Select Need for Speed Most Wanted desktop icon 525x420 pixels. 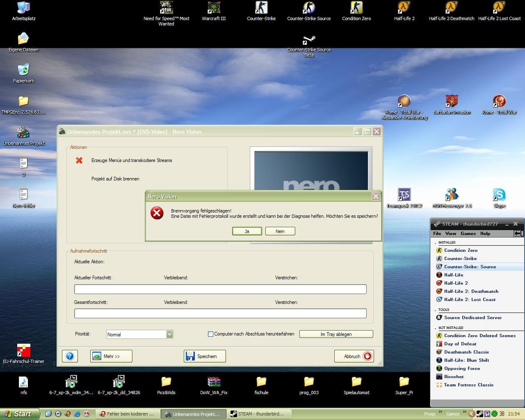[x=166, y=7]
